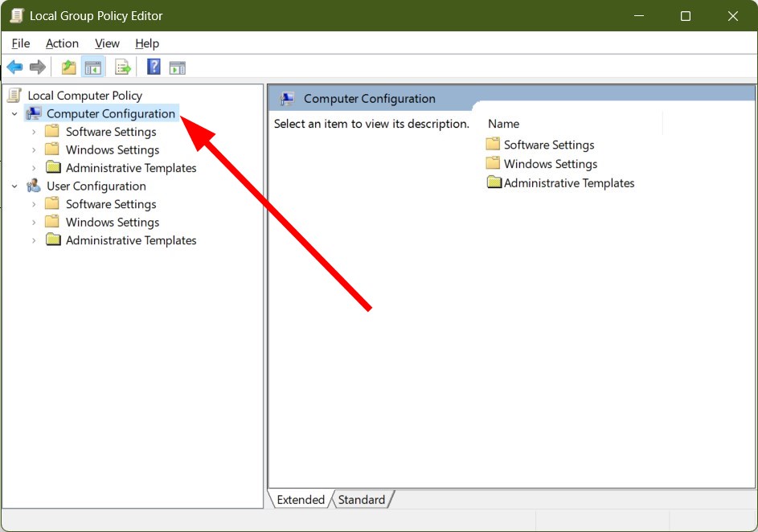The image size is (758, 532).
Task: Maximize the Local Group Policy Editor window
Action: point(686,16)
